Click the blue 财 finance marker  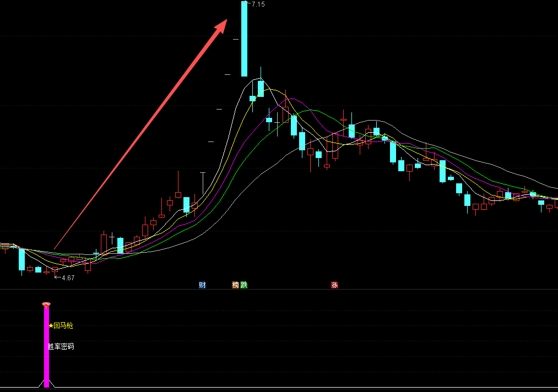point(203,285)
